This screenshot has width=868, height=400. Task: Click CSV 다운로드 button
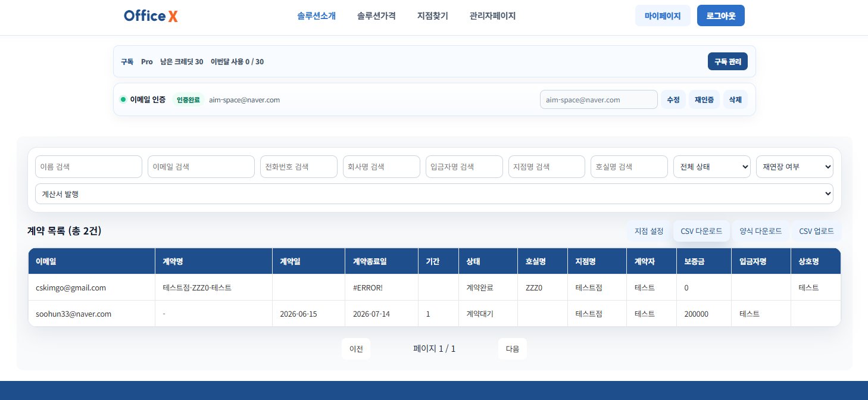[x=701, y=231]
